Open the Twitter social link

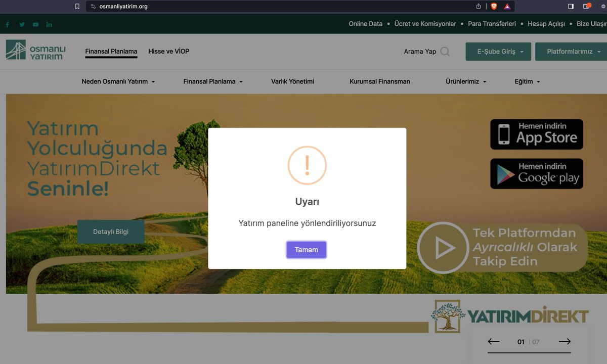[x=22, y=24]
